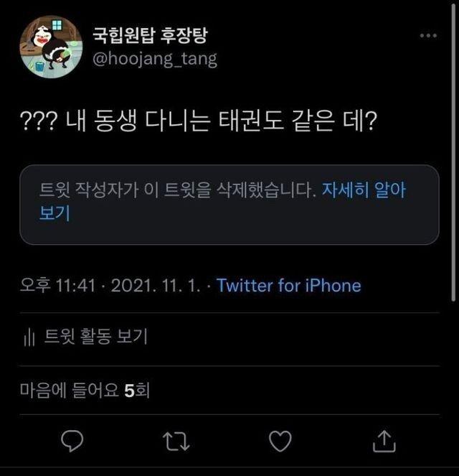Screen dimensions: 459x476
Task: Click the tweet activity bar chart icon
Action: [x=29, y=336]
